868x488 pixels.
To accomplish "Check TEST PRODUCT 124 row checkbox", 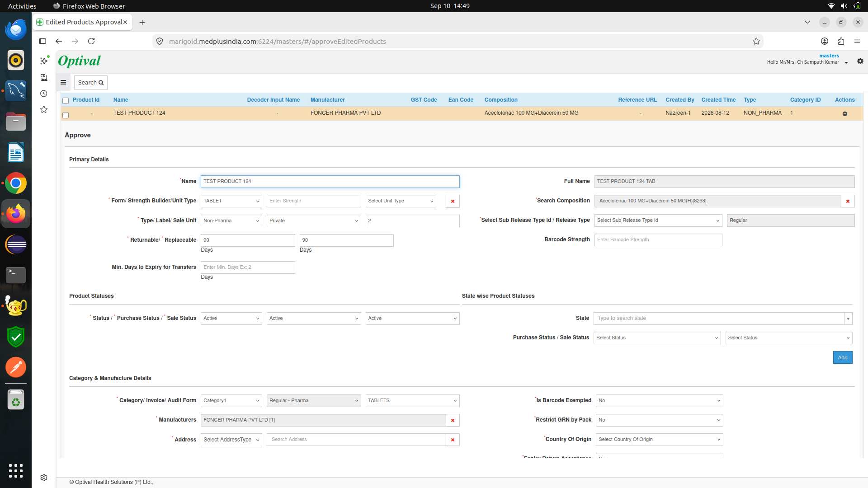I will pos(66,115).
